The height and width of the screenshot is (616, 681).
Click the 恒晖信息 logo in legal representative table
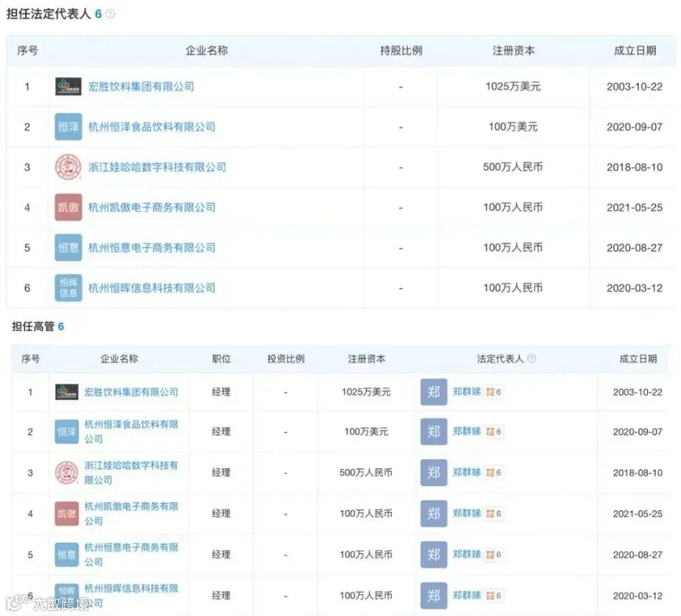(68, 288)
